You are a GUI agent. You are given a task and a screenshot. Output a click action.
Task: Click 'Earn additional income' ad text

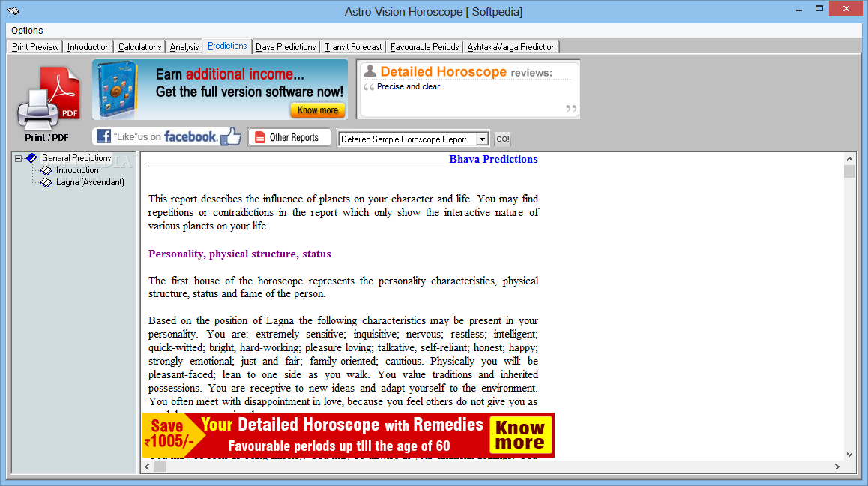coord(229,74)
